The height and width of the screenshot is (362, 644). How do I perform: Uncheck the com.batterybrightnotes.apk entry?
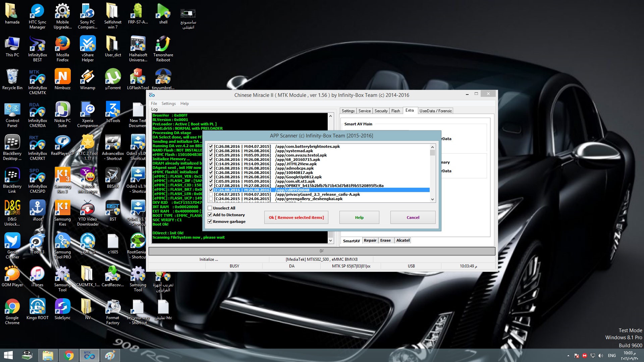pos(211,146)
